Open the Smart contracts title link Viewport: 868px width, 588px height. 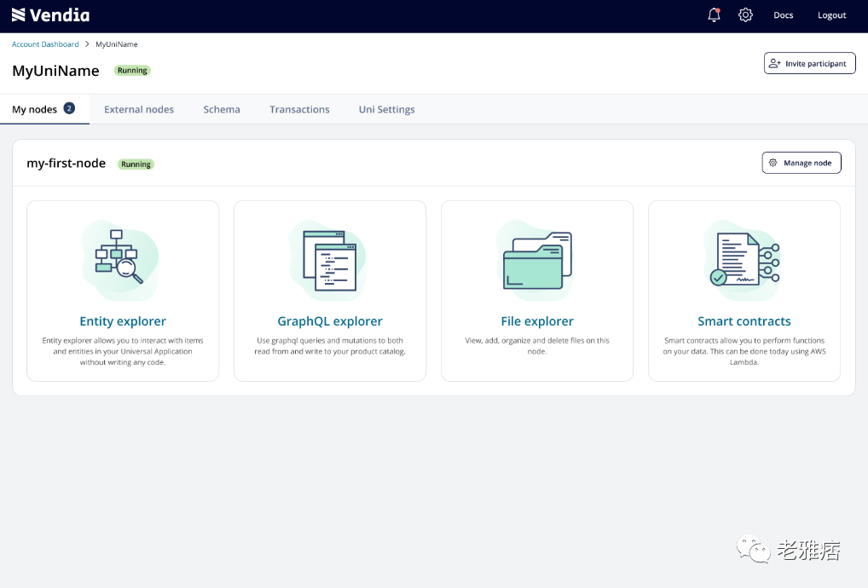744,321
